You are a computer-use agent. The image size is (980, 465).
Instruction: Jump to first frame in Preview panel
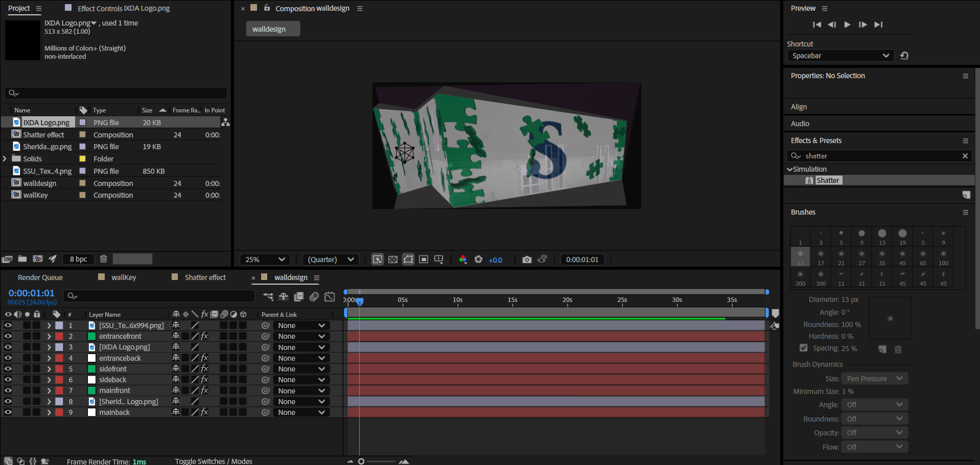point(816,25)
